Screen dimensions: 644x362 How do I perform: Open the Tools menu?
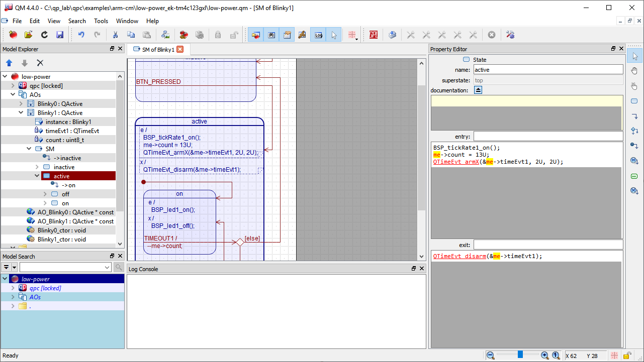click(x=101, y=21)
